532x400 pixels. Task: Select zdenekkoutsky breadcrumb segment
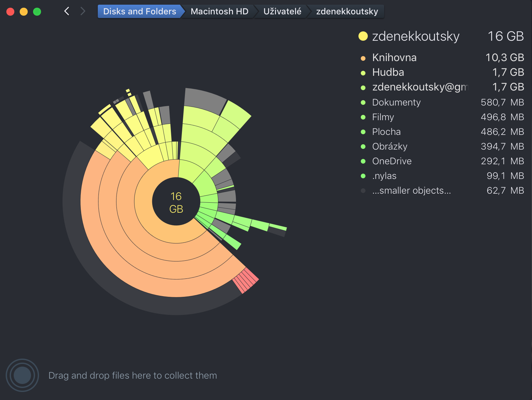(347, 11)
